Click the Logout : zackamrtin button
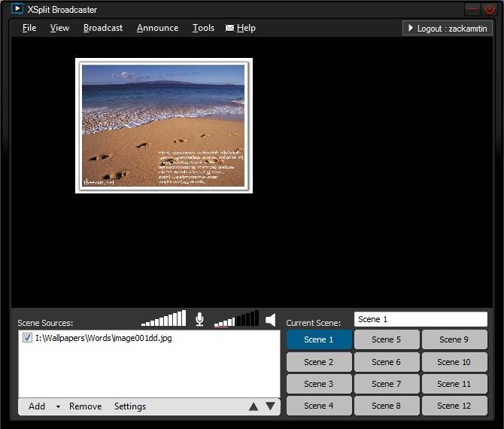Screen dimensions: 504x429 pos(447,29)
